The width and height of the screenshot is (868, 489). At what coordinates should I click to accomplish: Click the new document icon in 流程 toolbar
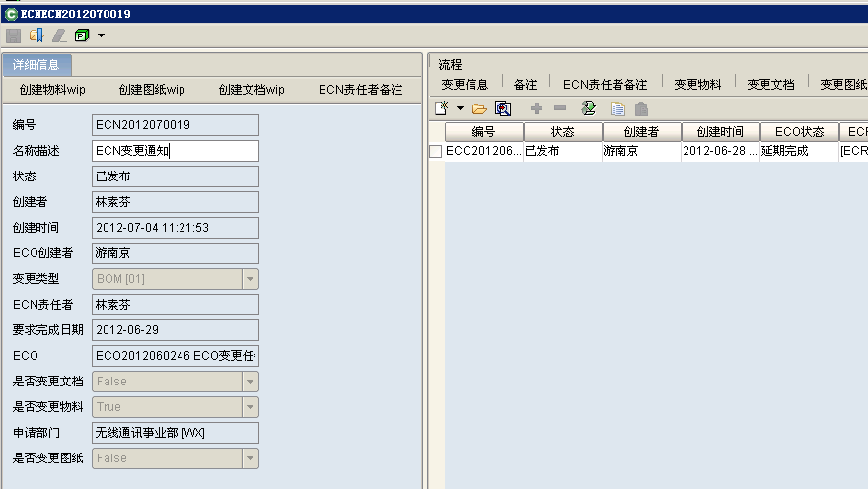pos(442,108)
